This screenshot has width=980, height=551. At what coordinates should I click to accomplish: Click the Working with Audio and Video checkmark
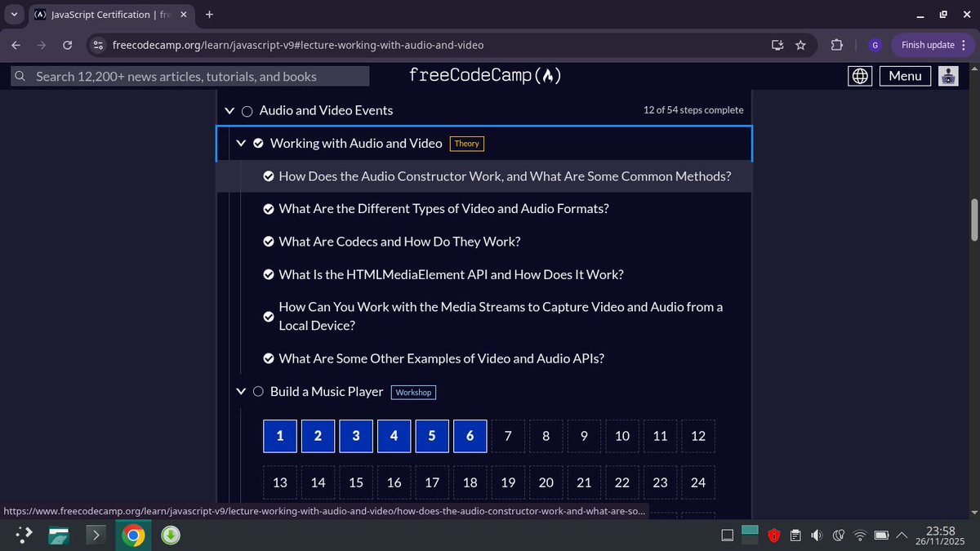tap(258, 143)
